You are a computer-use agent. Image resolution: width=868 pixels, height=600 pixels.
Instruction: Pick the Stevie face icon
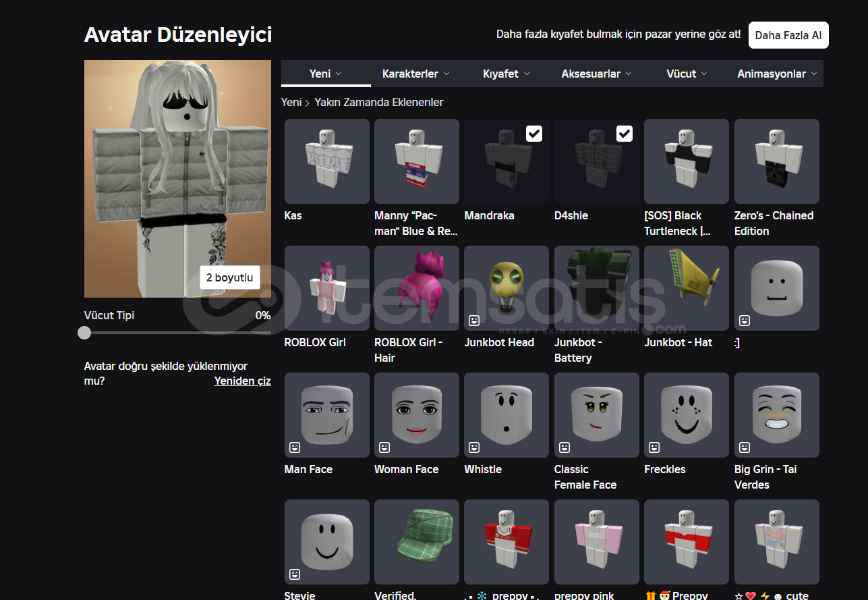326,542
